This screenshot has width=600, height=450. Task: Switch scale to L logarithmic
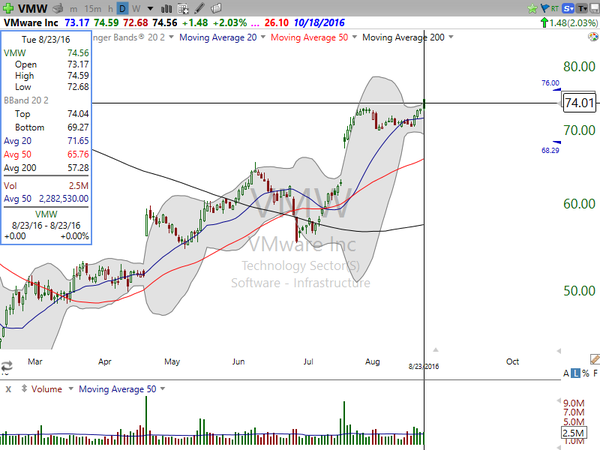tap(576, 373)
